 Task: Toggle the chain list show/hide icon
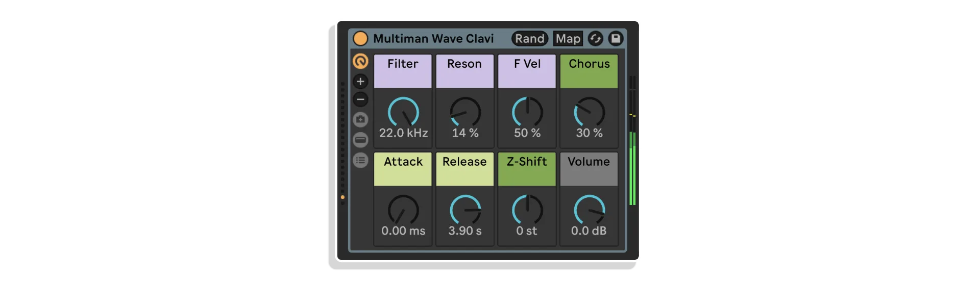click(360, 140)
